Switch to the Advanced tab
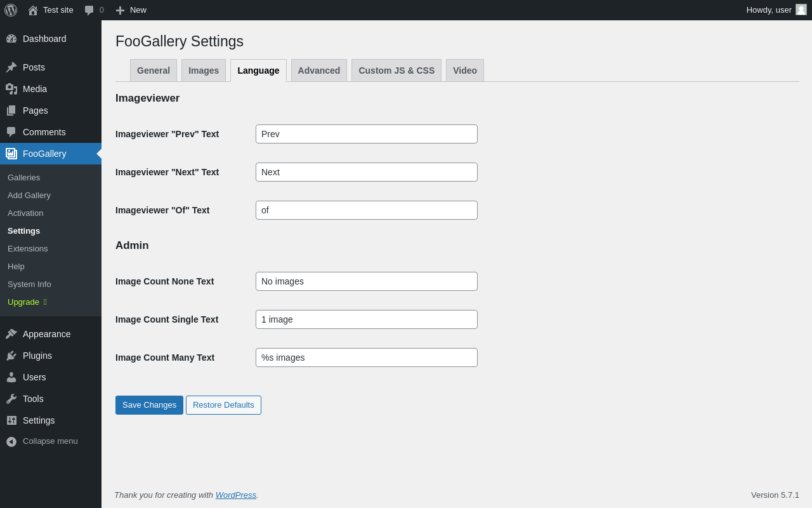 [x=319, y=70]
